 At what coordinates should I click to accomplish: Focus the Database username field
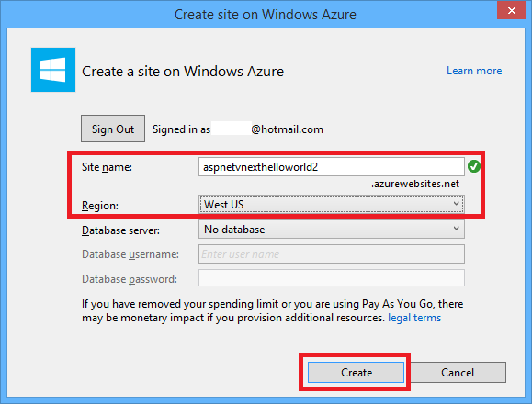click(332, 254)
